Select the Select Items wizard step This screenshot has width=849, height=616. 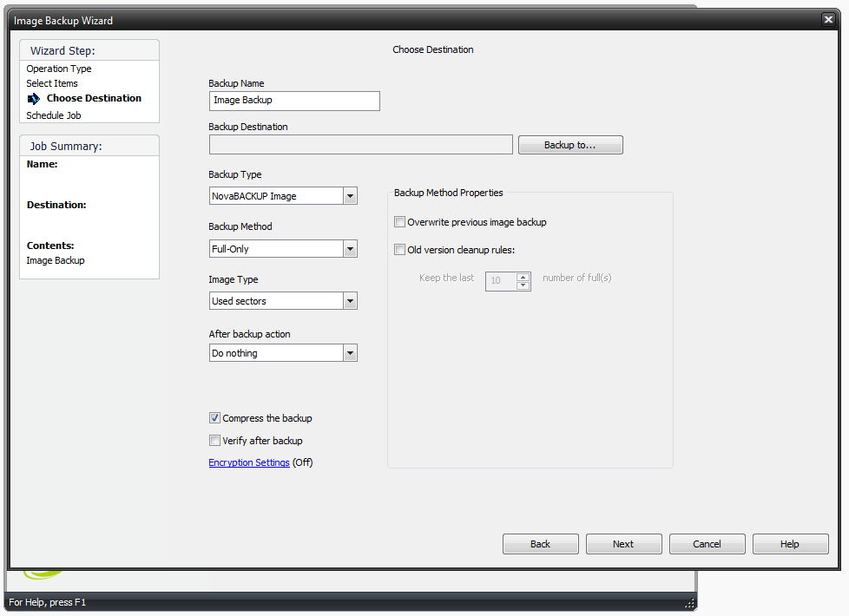coord(51,82)
